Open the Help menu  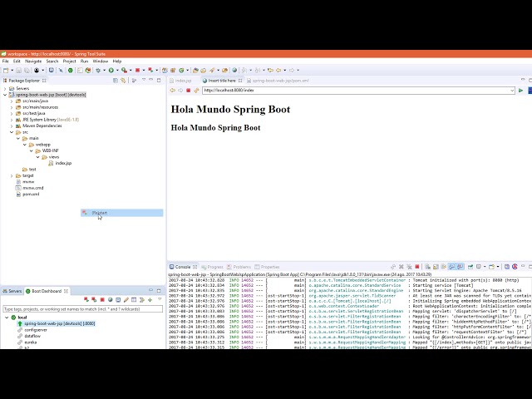coord(117,62)
